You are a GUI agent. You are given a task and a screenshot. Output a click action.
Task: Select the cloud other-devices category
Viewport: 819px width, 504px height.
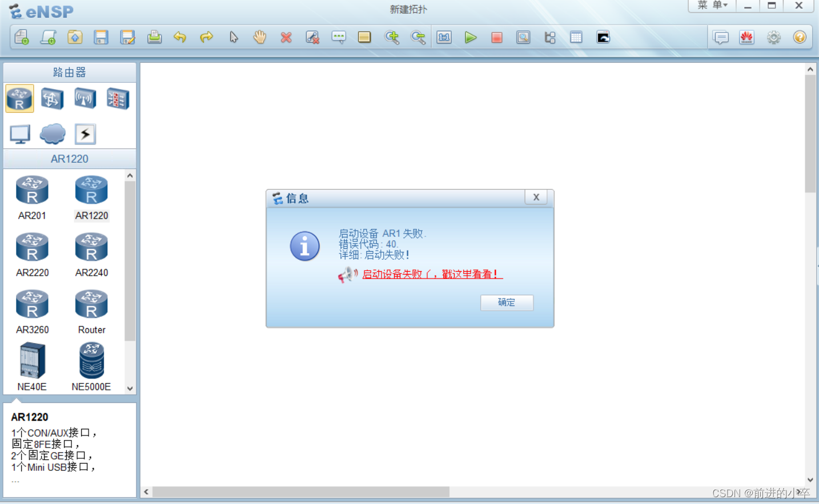(x=53, y=134)
